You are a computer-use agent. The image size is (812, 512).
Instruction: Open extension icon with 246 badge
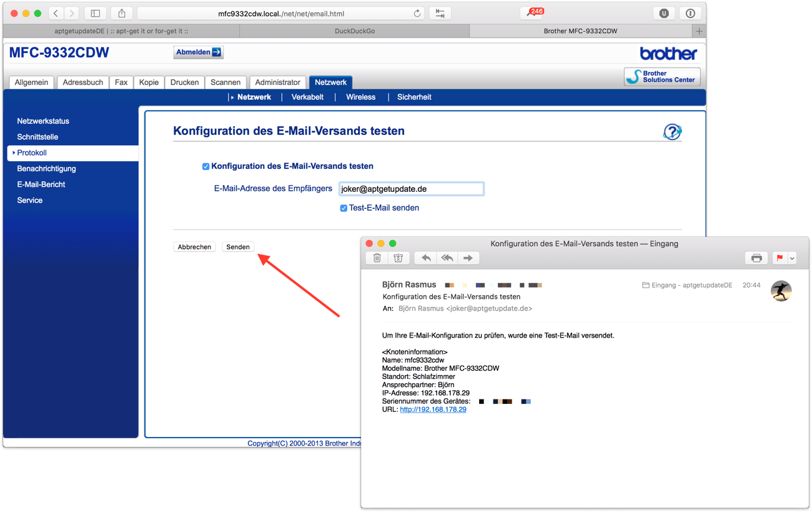pos(532,13)
